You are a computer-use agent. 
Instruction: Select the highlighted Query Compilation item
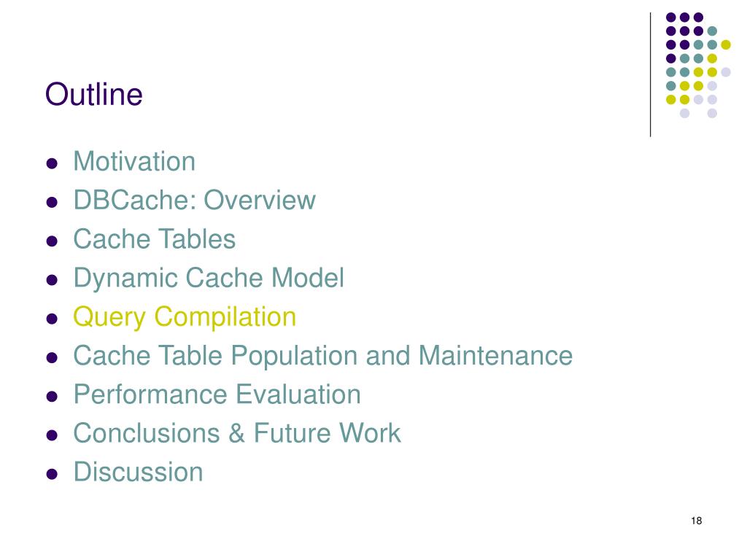pyautogui.click(x=185, y=318)
